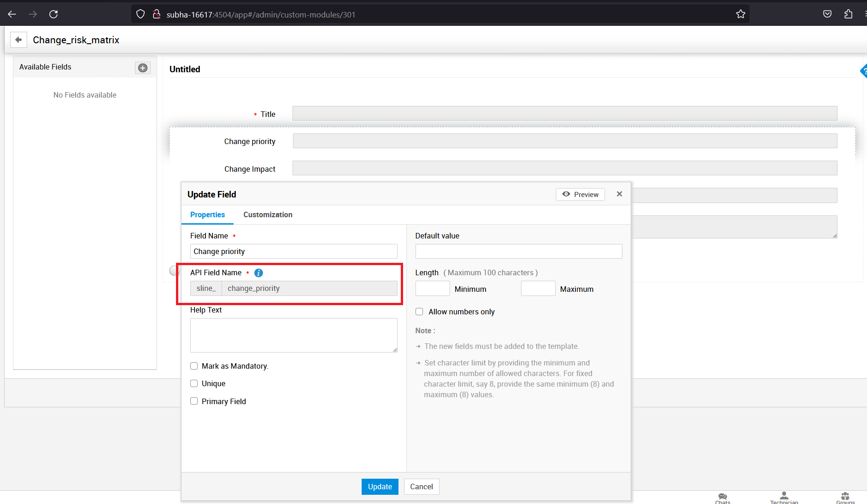Focus the Help Text textarea
Viewport: 867px width, 504px height.
(x=293, y=335)
